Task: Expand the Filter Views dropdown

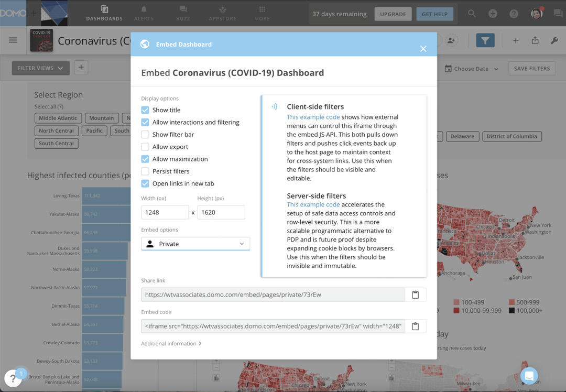Action: coord(41,68)
